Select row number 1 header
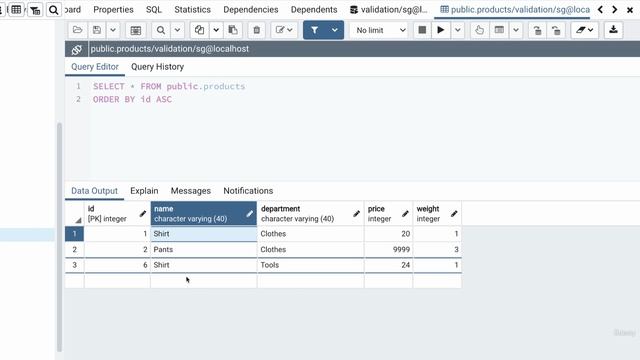The width and height of the screenshot is (640, 360). tap(74, 234)
